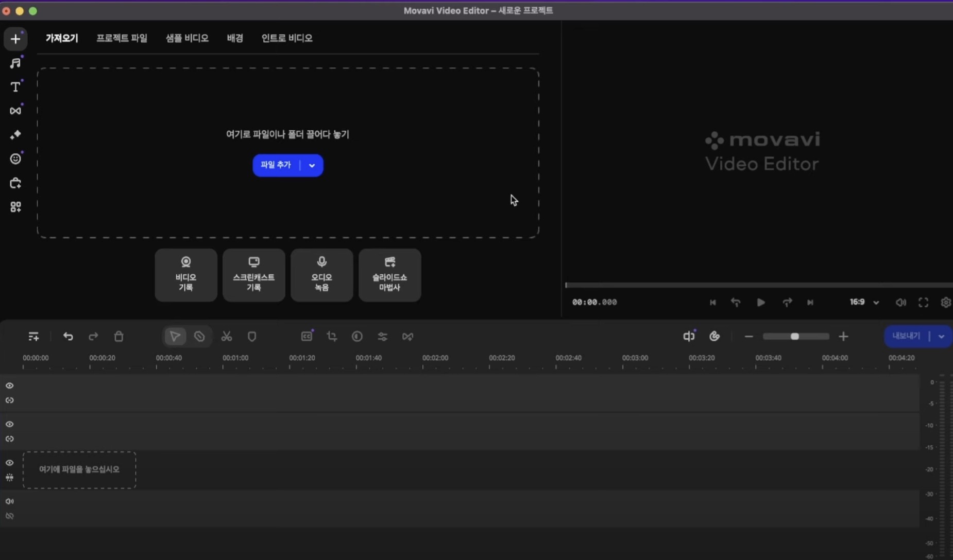
Task: Mute the audio track
Action: [10, 501]
